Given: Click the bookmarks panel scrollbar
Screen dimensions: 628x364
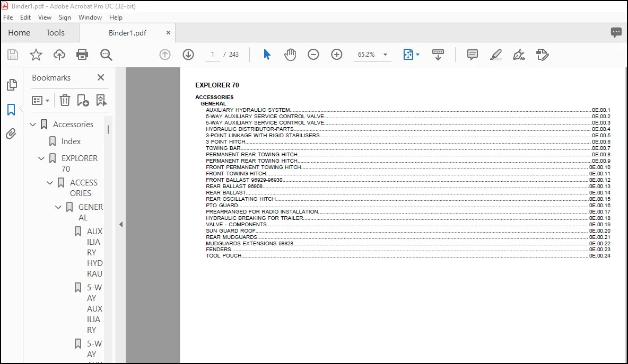Looking at the screenshot, I should 108,129.
